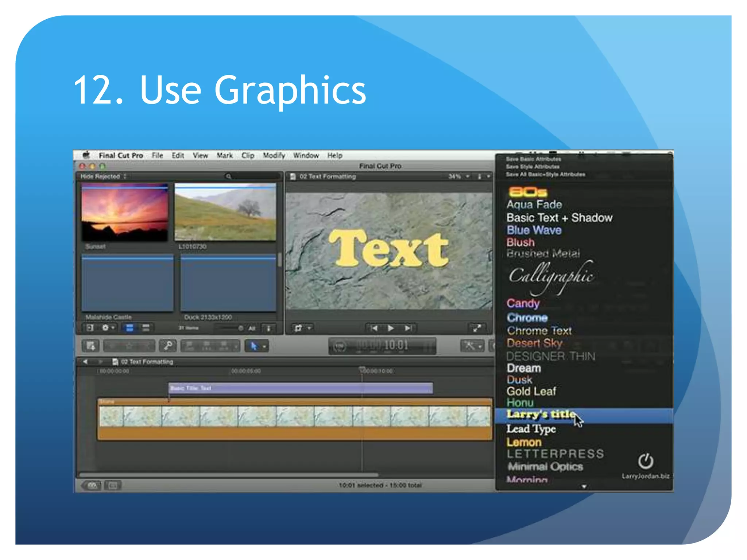Toggle the Event Library show/hide icon
The image size is (747, 560).
point(90,328)
